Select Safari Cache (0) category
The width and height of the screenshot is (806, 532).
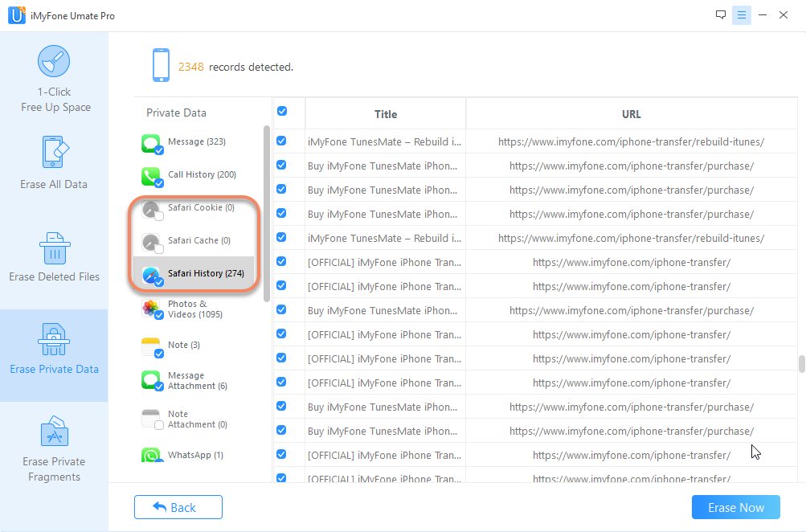point(194,240)
